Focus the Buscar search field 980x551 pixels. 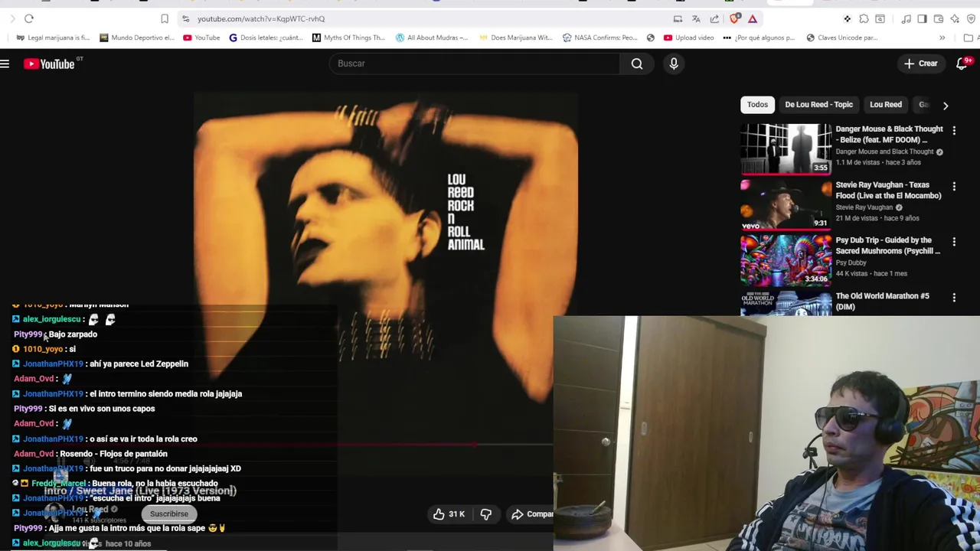[475, 64]
